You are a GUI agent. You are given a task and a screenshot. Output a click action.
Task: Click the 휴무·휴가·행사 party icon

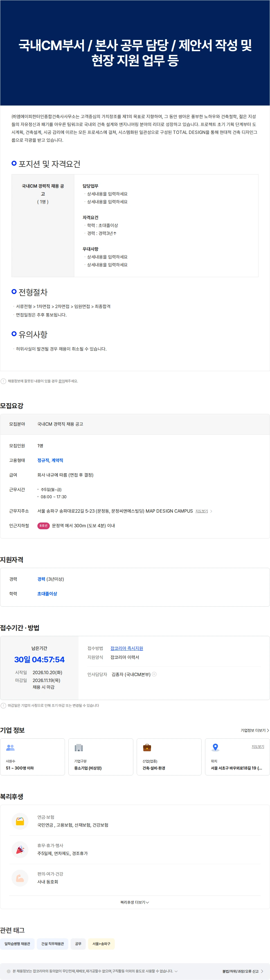coord(20,849)
